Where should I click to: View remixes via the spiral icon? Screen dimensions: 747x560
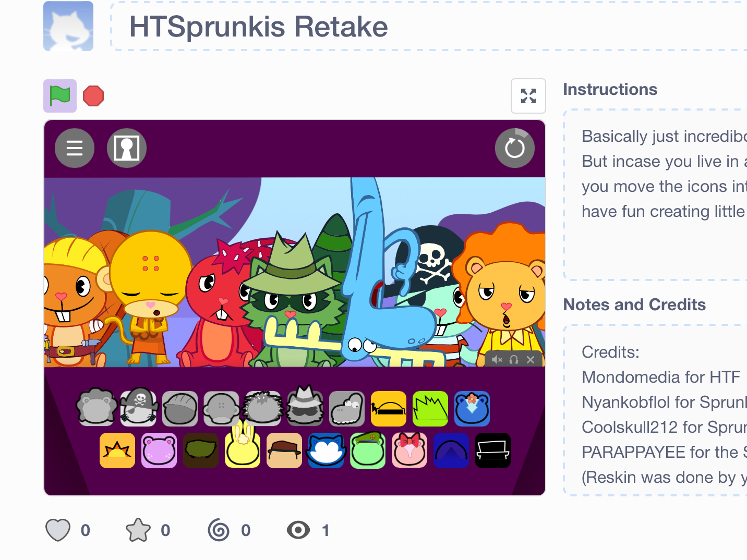tap(219, 530)
